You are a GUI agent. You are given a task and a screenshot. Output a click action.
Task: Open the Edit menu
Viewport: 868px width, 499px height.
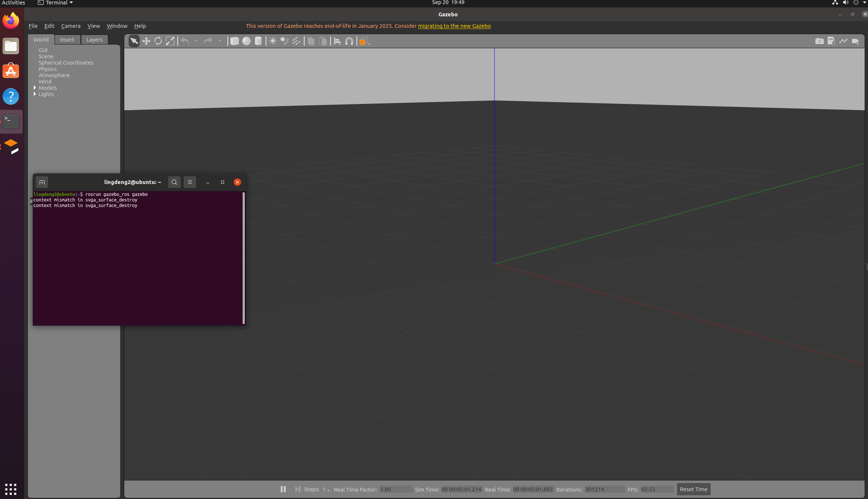[49, 26]
